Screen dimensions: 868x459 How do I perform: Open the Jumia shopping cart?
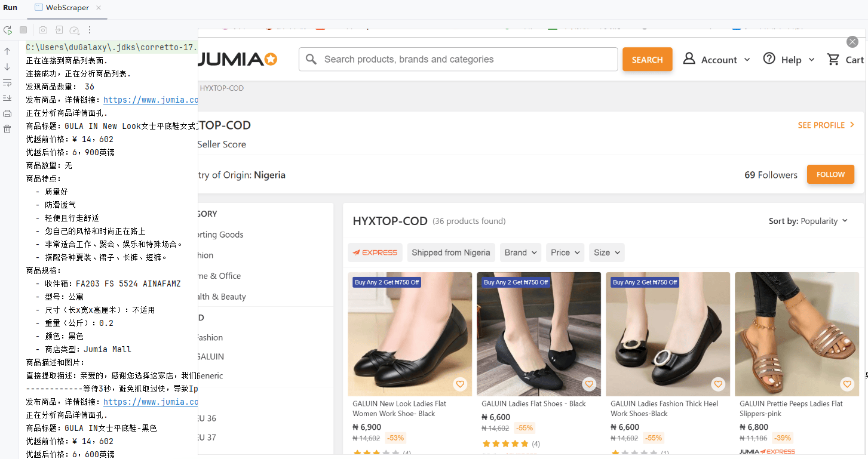tap(844, 59)
